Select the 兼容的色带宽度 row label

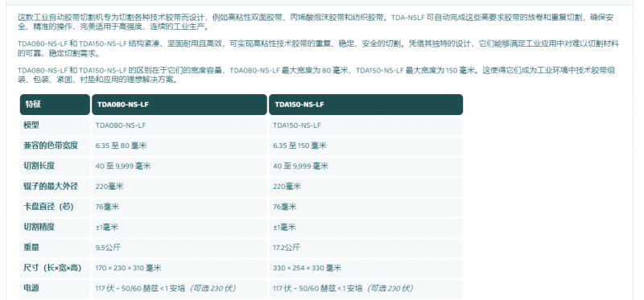click(x=55, y=146)
